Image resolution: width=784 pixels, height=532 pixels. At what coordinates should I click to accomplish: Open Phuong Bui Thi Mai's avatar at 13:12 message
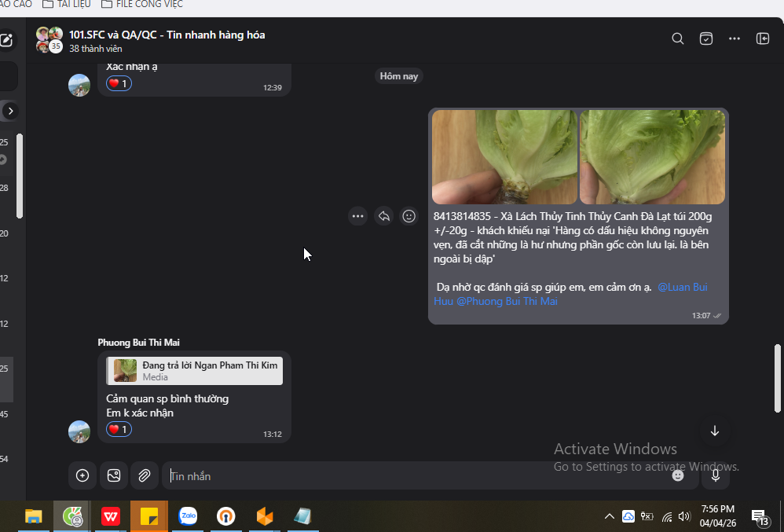pos(79,432)
